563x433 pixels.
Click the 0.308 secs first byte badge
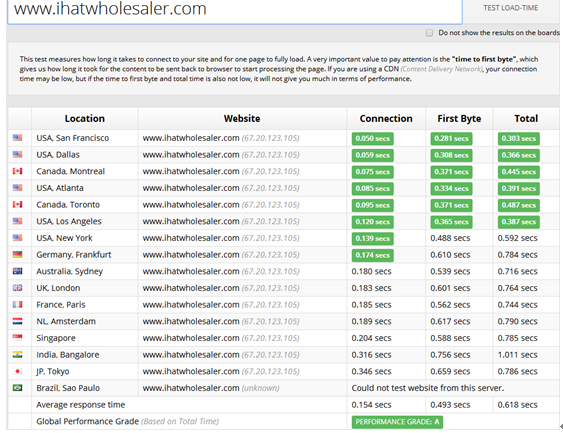click(x=451, y=155)
